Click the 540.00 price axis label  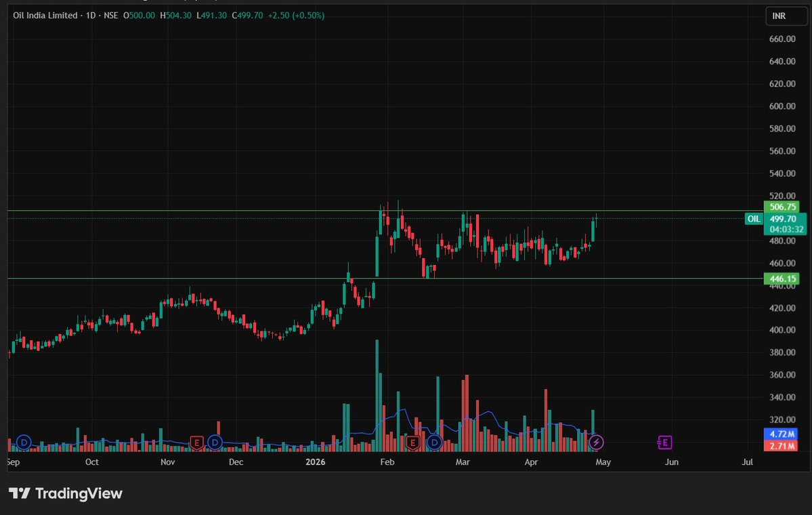tap(782, 173)
